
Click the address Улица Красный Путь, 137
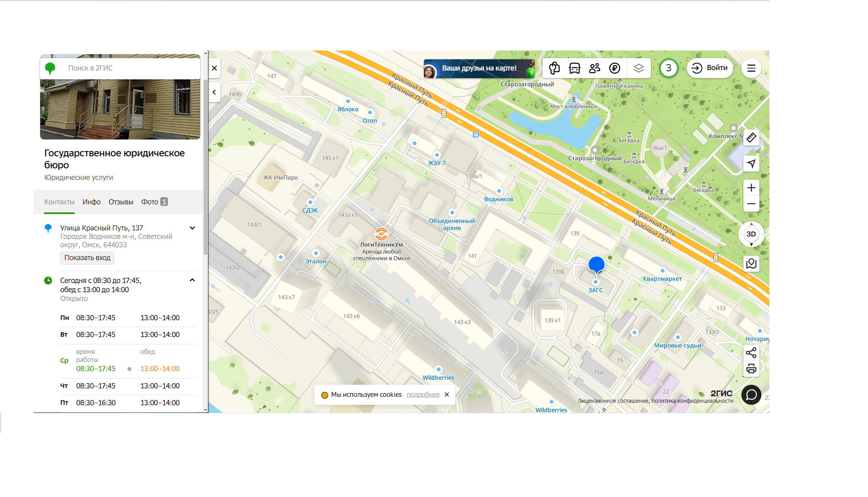pyautogui.click(x=101, y=228)
